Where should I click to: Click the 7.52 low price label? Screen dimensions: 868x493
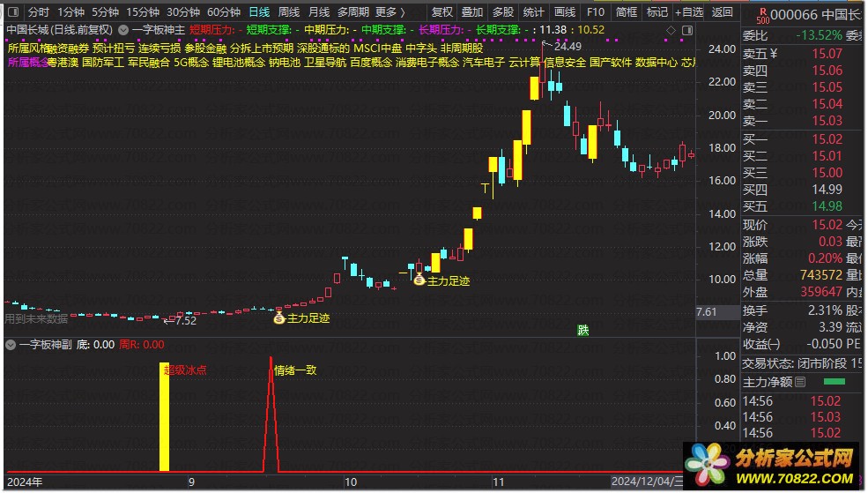185,320
